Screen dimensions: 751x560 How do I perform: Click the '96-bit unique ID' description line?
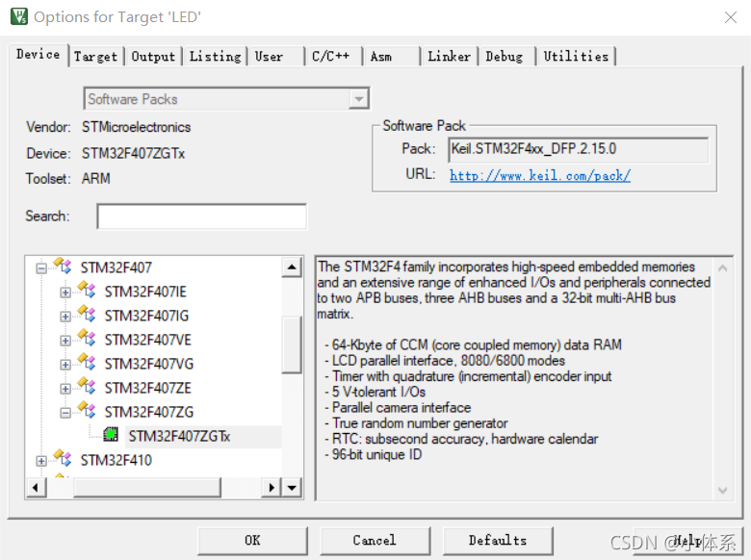[x=374, y=455]
